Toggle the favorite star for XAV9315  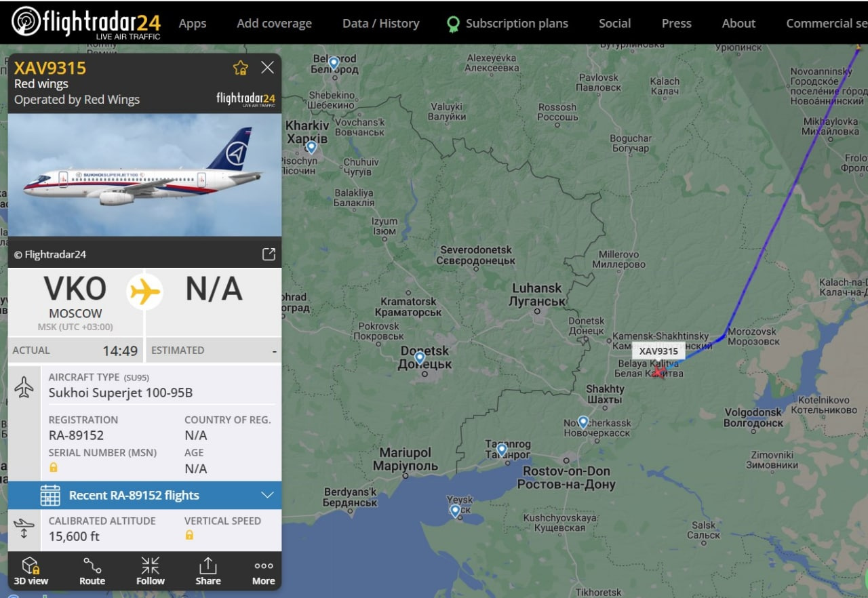point(241,68)
